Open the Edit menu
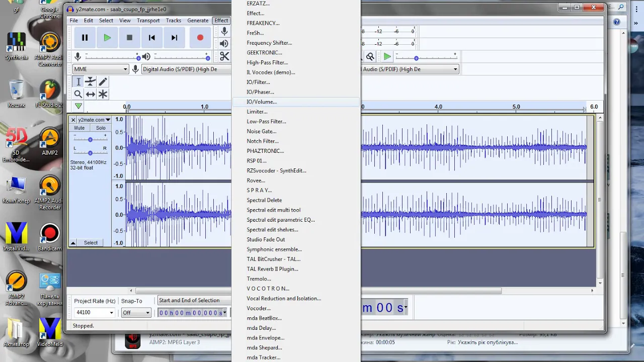The width and height of the screenshot is (644, 362). click(89, 21)
